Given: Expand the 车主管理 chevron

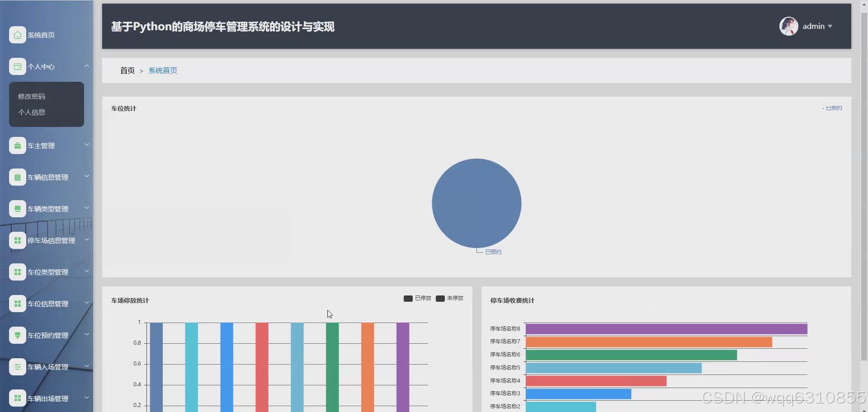Looking at the screenshot, I should pos(87,145).
